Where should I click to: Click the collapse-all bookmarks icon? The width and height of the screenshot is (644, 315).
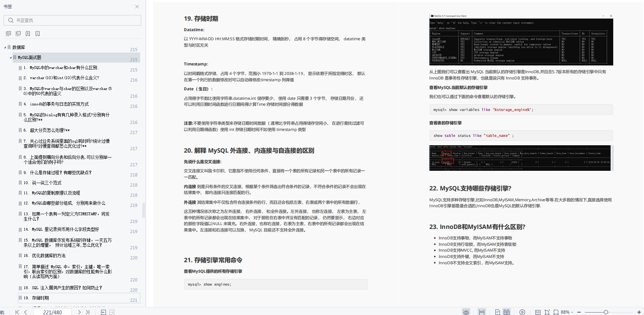(x=18, y=34)
